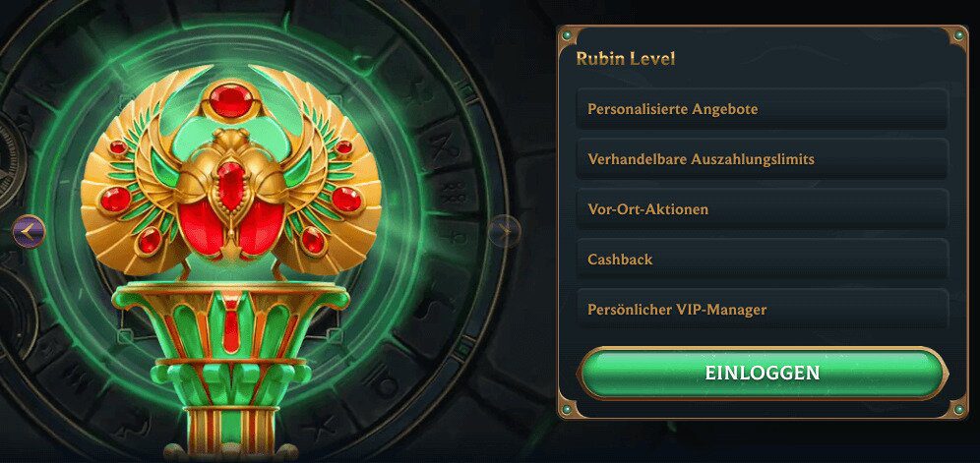Click the top-right corner gem of panel
980x463 pixels.
(x=958, y=36)
